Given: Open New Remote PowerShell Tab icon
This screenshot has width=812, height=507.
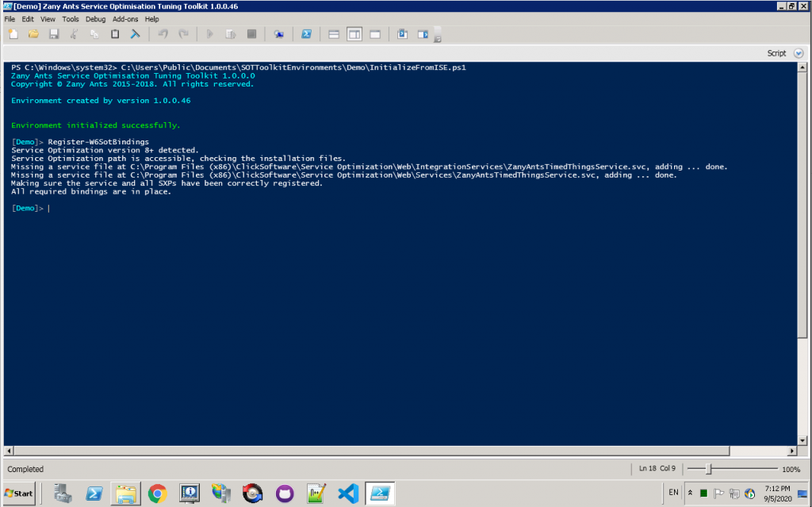Looking at the screenshot, I should [x=279, y=34].
